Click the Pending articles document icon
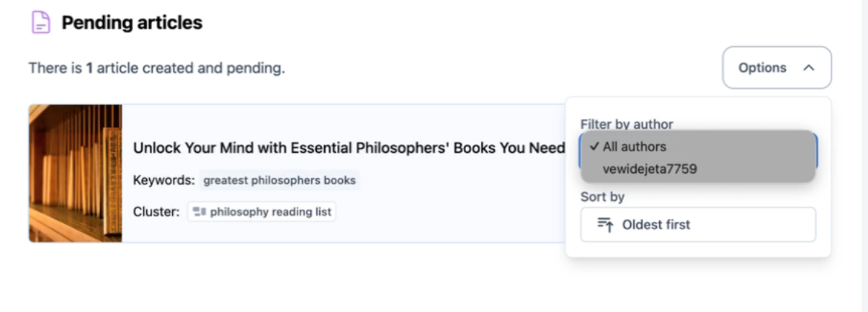 click(41, 23)
